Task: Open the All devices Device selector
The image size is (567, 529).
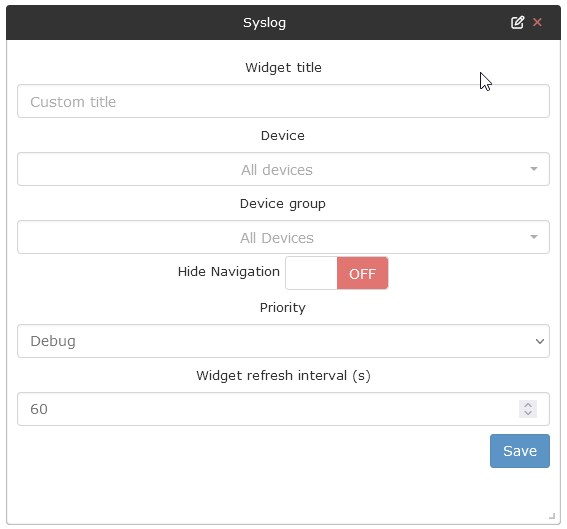Action: pos(284,169)
